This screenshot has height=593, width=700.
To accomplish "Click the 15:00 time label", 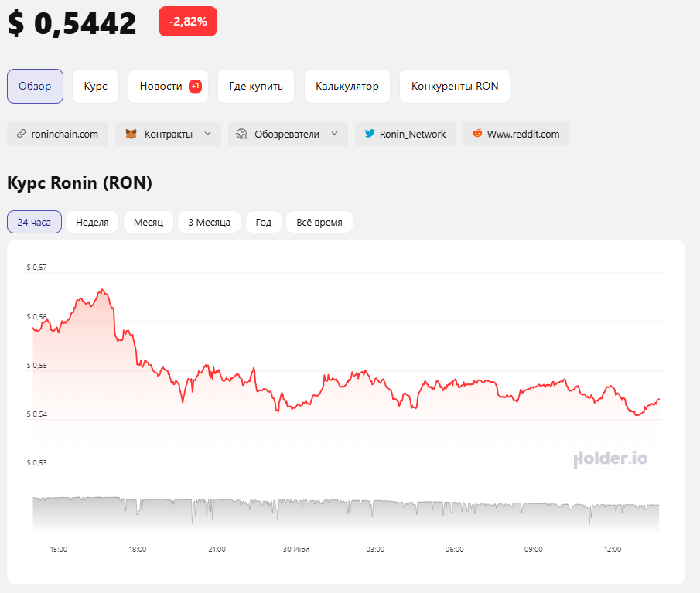I will point(59,549).
